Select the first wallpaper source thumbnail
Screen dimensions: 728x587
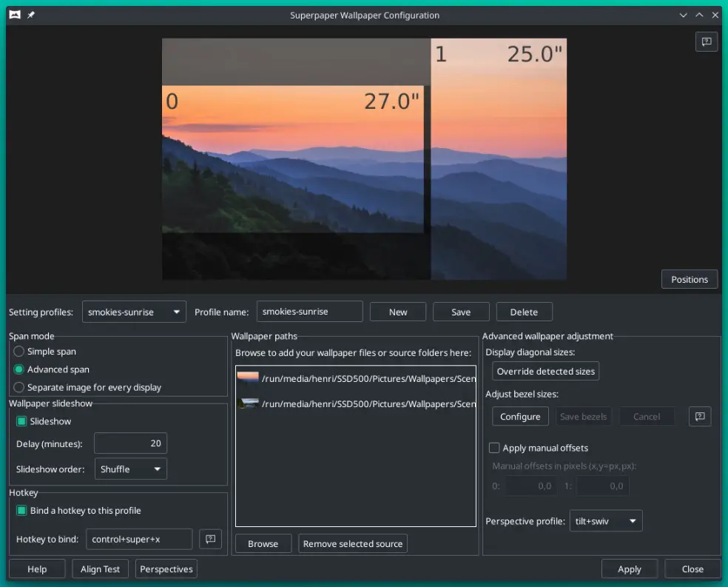coord(246,380)
